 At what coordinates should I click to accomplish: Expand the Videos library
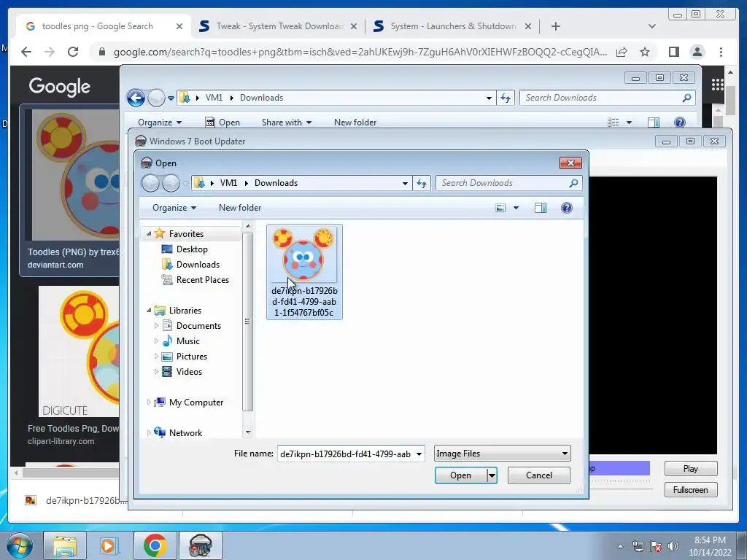(x=156, y=371)
